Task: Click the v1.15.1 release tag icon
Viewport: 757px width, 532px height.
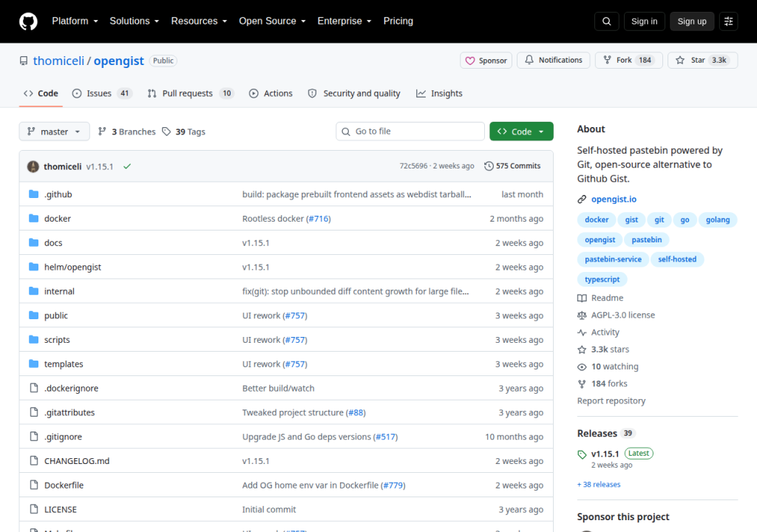Action: (582, 454)
